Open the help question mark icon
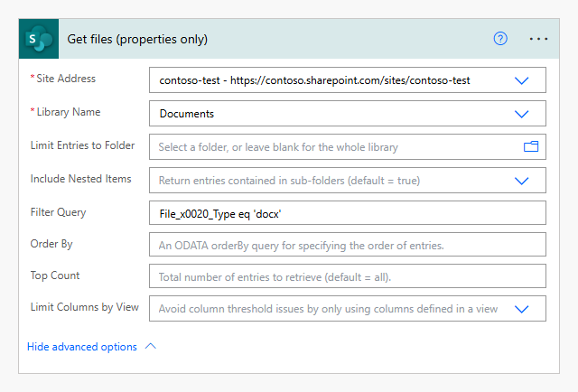Image resolution: width=578 pixels, height=392 pixels. click(500, 38)
